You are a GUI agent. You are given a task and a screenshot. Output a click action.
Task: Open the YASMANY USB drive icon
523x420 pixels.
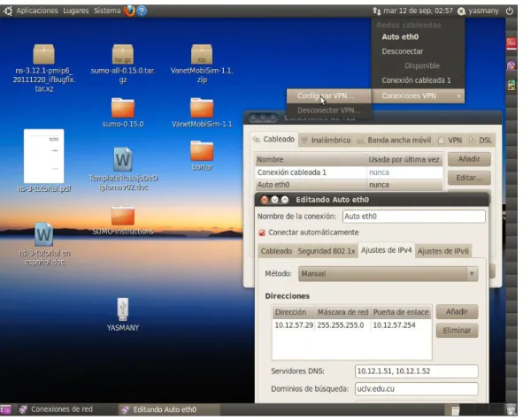click(123, 309)
